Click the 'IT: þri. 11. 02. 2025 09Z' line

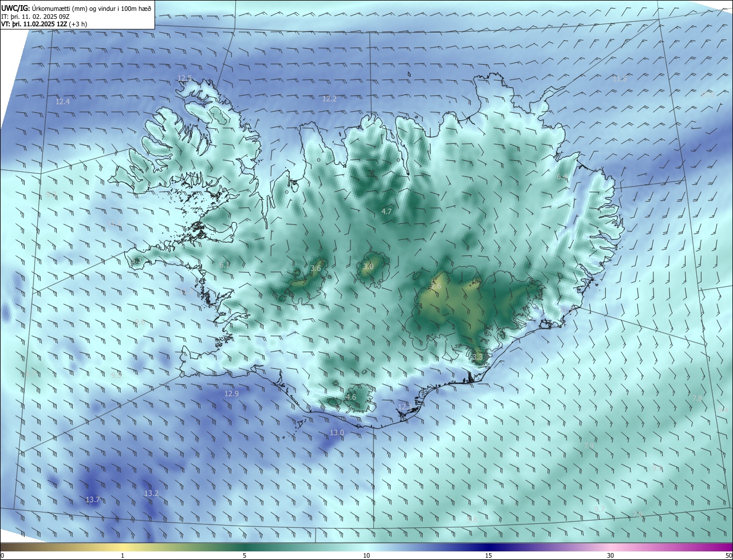click(36, 17)
